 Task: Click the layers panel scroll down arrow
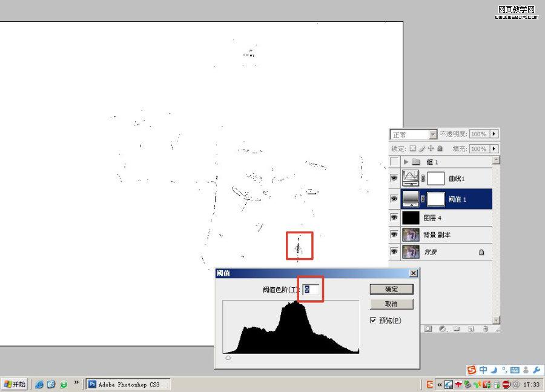pyautogui.click(x=497, y=321)
